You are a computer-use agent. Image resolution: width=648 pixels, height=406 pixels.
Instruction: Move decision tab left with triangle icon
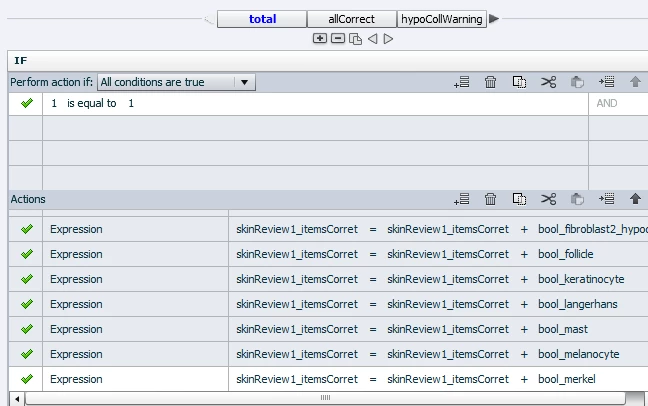372,39
